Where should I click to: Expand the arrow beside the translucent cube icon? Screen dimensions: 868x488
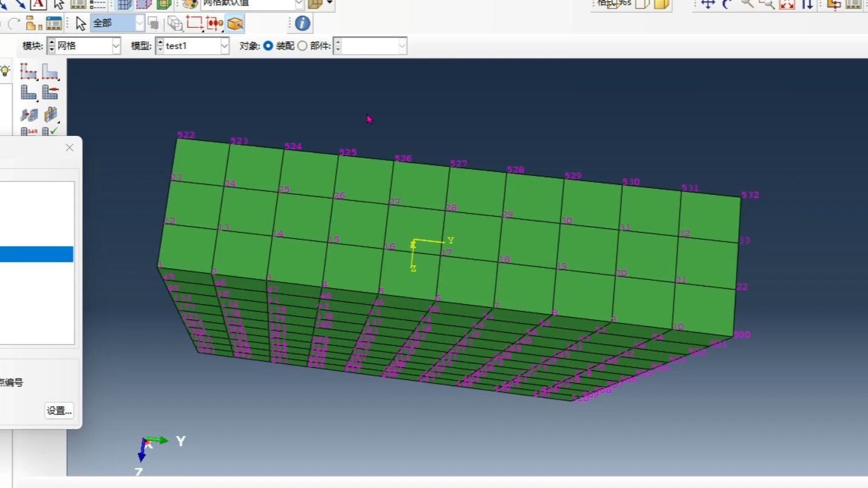tap(330, 4)
